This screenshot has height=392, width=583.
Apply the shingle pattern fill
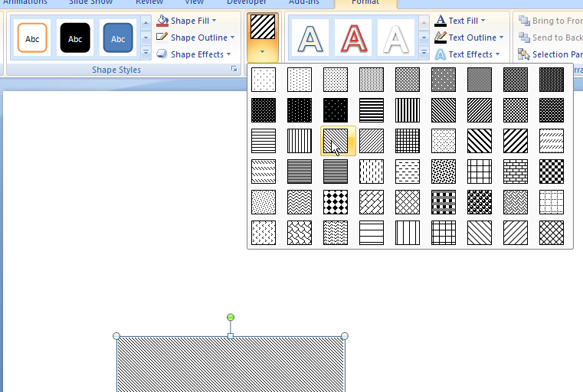point(300,232)
